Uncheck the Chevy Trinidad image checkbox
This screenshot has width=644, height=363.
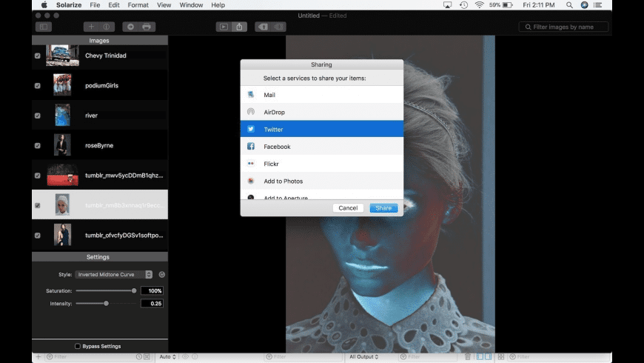click(38, 56)
